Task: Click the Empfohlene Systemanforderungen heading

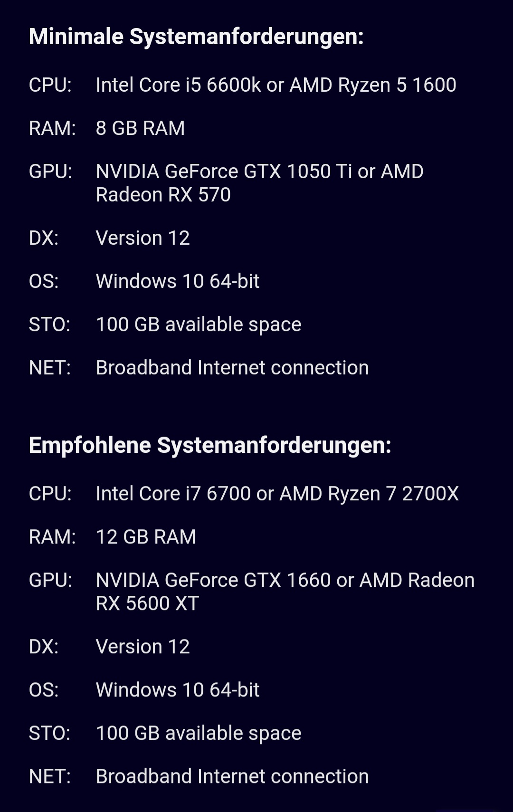Action: point(210,446)
